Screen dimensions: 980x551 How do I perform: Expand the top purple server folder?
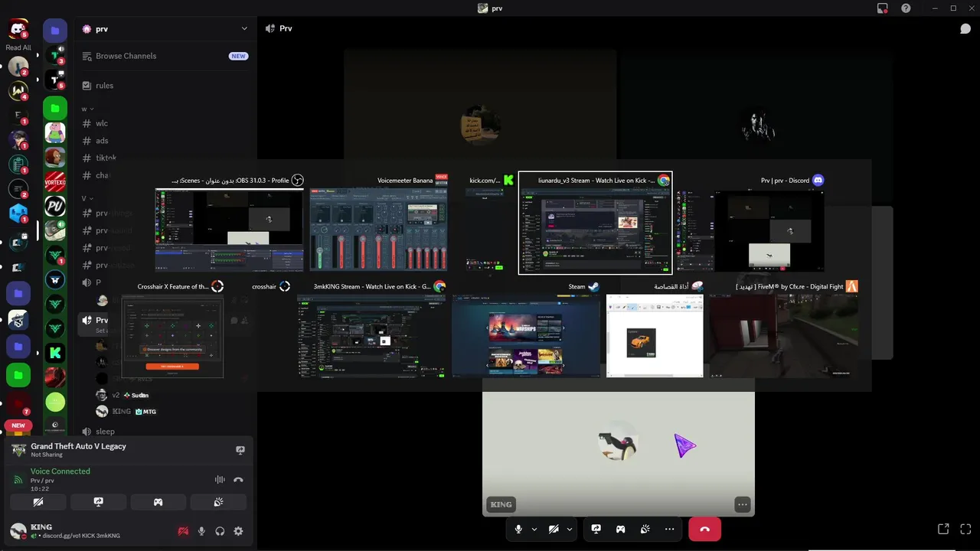point(55,31)
